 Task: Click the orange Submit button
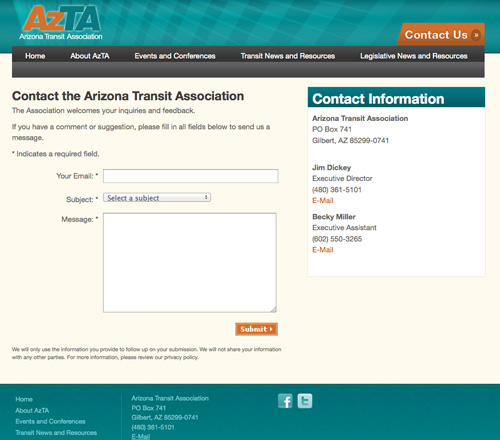[x=256, y=329]
